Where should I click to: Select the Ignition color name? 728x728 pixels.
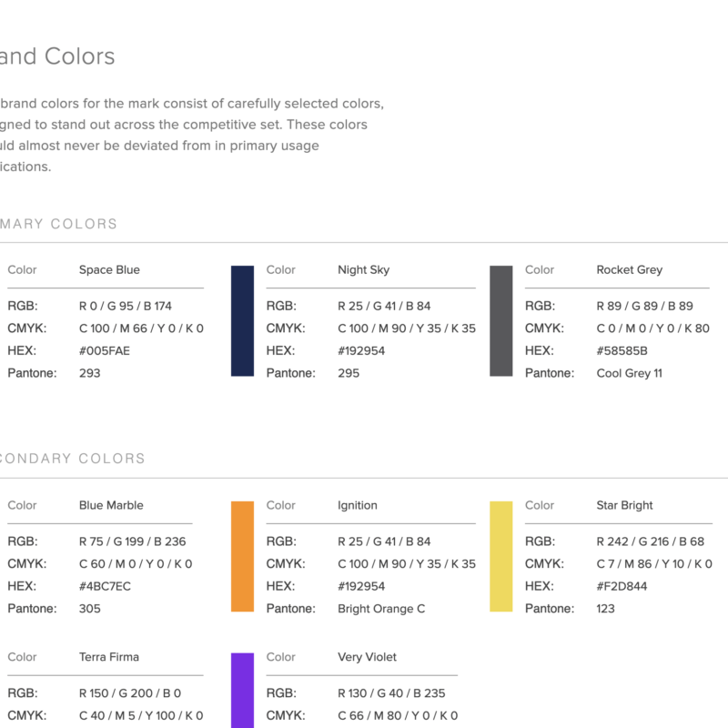coord(357,505)
